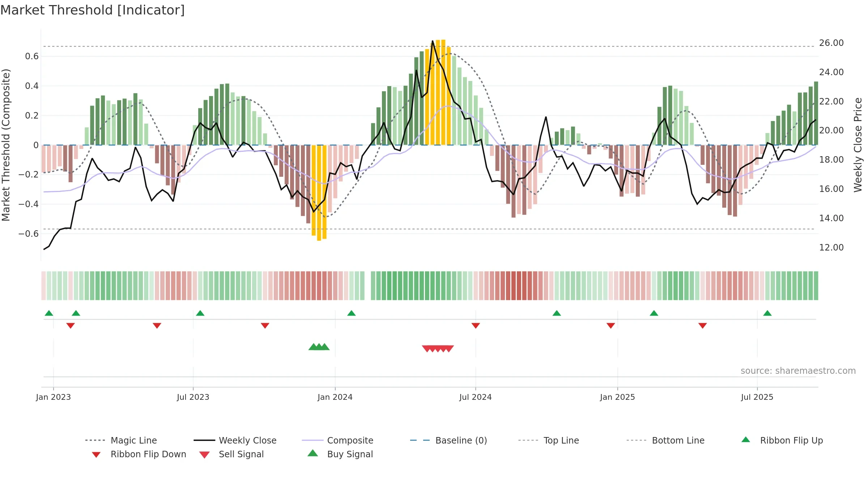Toggle the Baseline (0) legend entry
This screenshot has height=488, width=868.
pyautogui.click(x=448, y=440)
